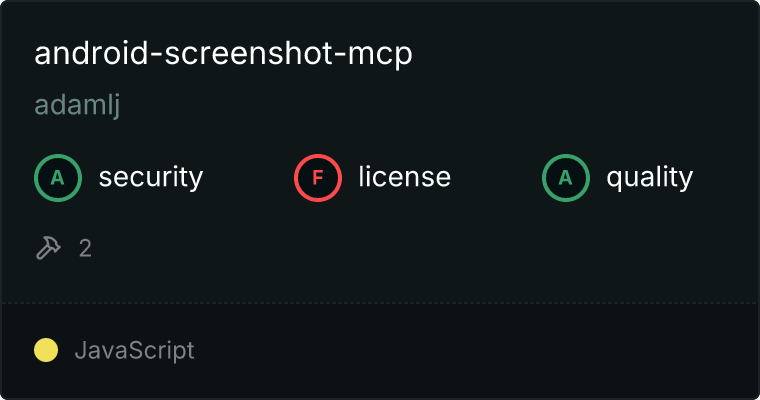Click empty footer area right of JavaScript

point(475,351)
